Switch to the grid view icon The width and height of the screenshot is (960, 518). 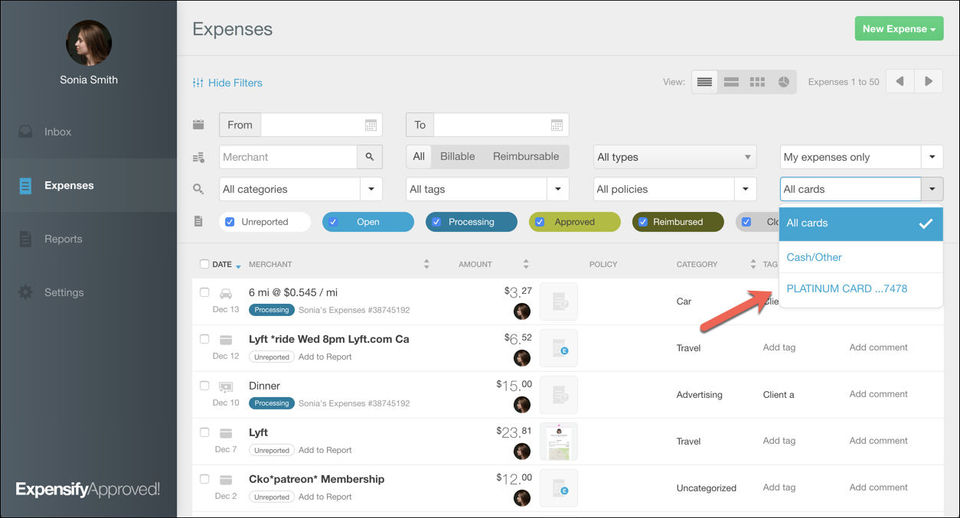757,82
